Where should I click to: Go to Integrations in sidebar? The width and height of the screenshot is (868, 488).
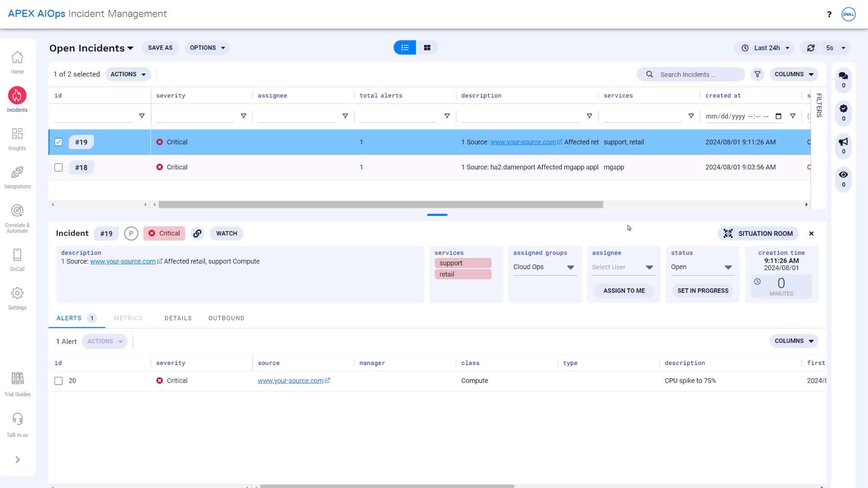17,177
